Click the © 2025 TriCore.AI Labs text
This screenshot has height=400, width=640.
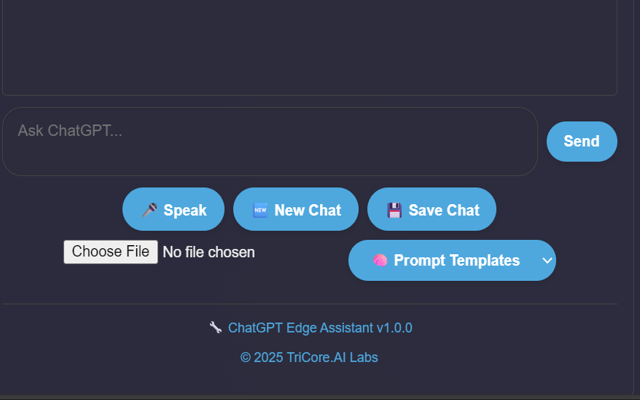point(309,357)
